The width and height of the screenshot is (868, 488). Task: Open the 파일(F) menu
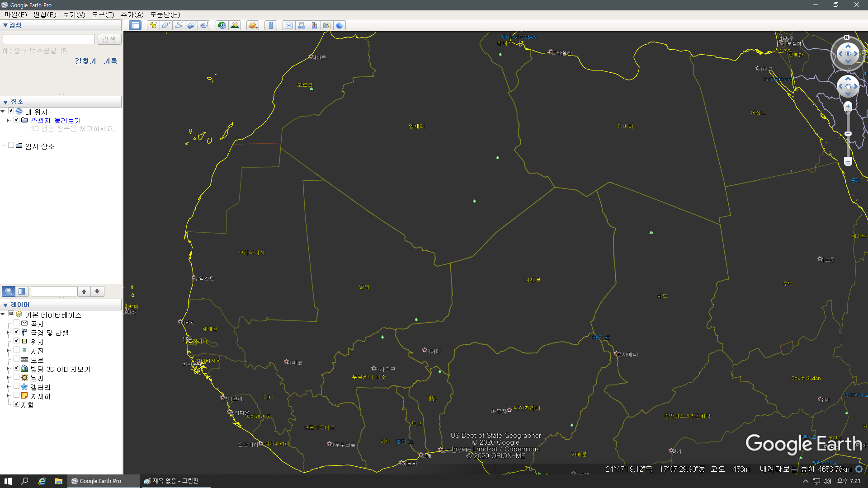click(15, 14)
